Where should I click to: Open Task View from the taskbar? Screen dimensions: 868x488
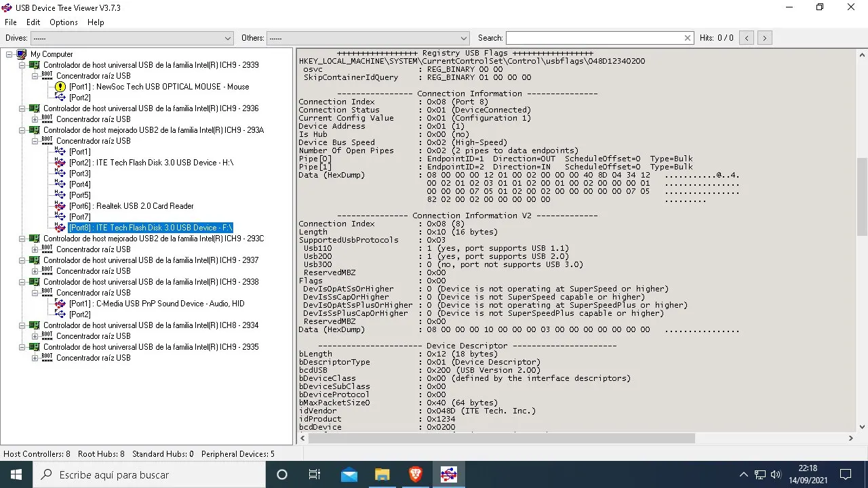coord(315,474)
